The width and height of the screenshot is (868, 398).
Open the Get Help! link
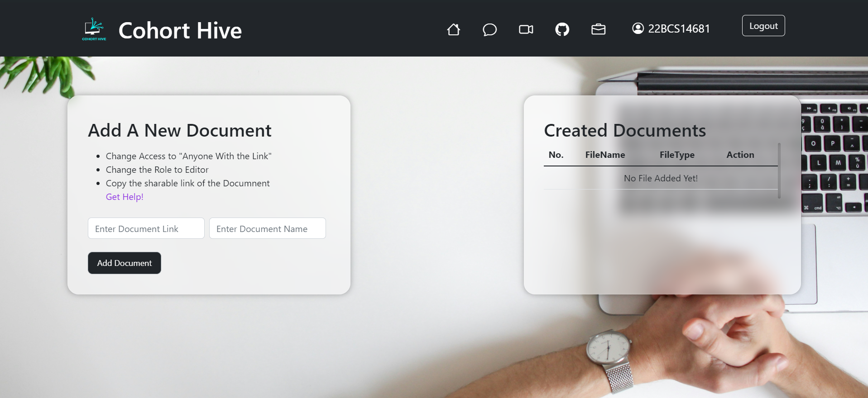click(125, 197)
